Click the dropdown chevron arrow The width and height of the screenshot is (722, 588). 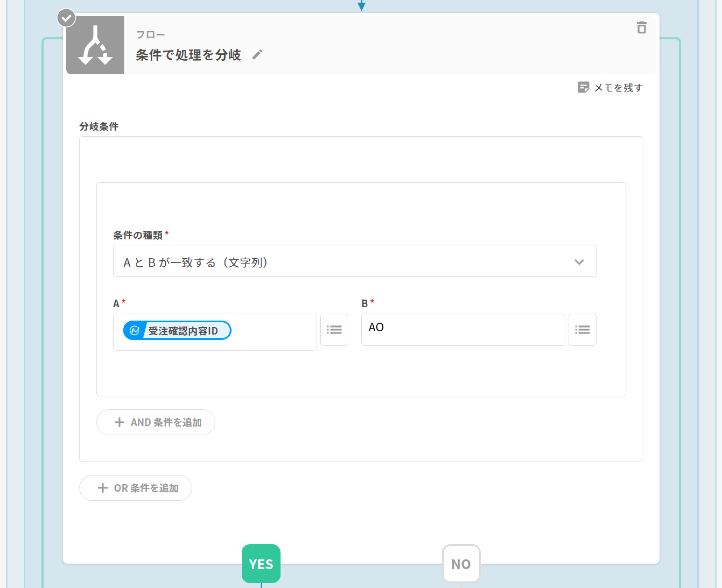[579, 262]
